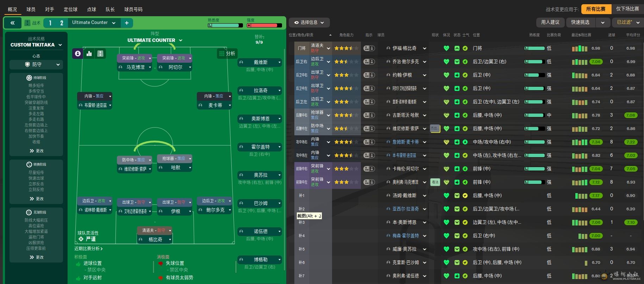Sort the list by the 平均评分 column header
This screenshot has height=284, width=644.
[x=633, y=35]
